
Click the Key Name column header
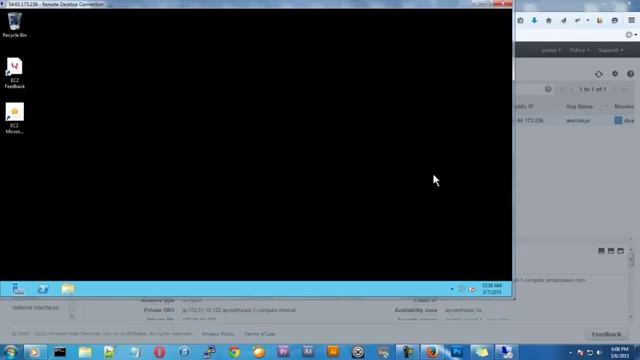580,107
